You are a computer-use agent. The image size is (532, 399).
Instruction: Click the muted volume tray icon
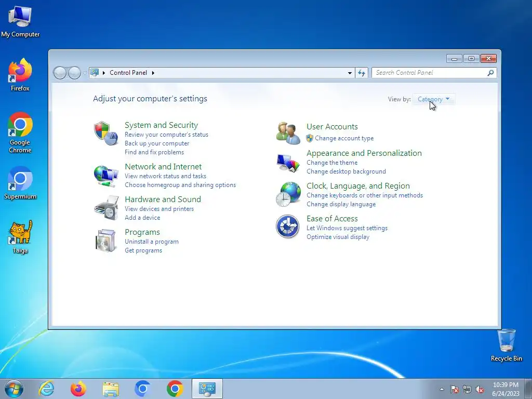coord(480,389)
